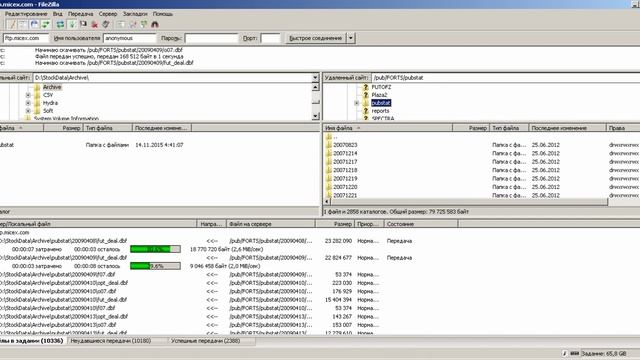Click the local tree scroll up arrow
The image size is (640, 360).
(x=316, y=87)
